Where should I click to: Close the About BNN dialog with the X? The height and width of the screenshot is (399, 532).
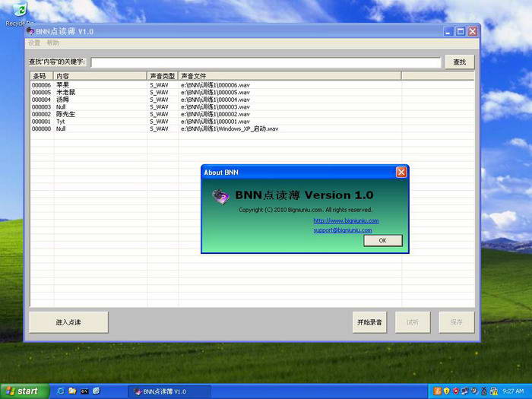pyautogui.click(x=401, y=172)
